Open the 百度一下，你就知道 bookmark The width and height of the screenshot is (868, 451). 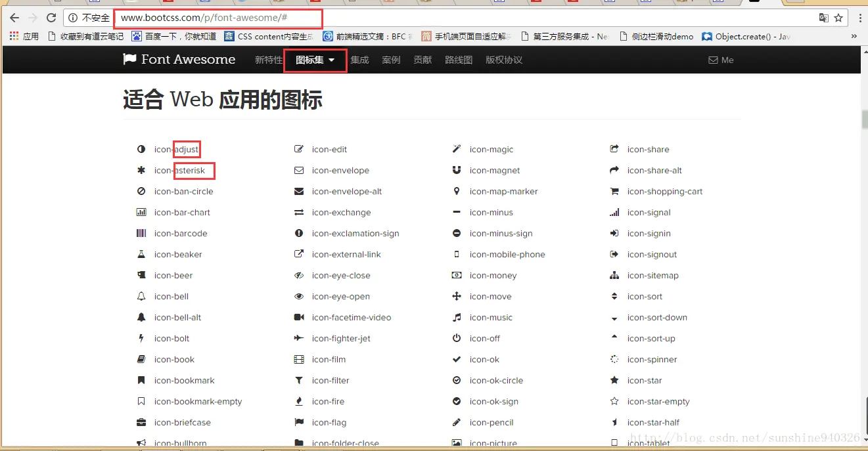(x=173, y=37)
